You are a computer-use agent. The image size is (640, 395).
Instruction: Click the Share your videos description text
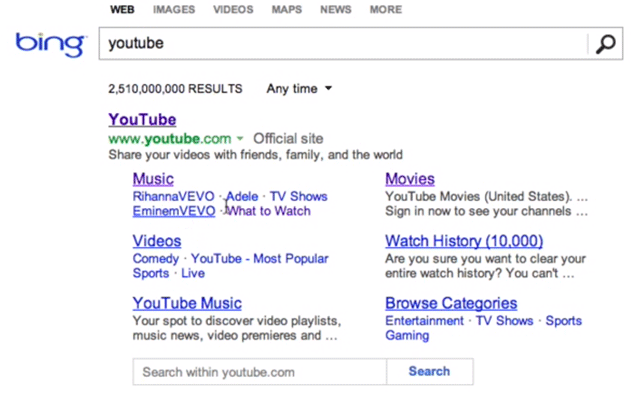pyautogui.click(x=256, y=155)
